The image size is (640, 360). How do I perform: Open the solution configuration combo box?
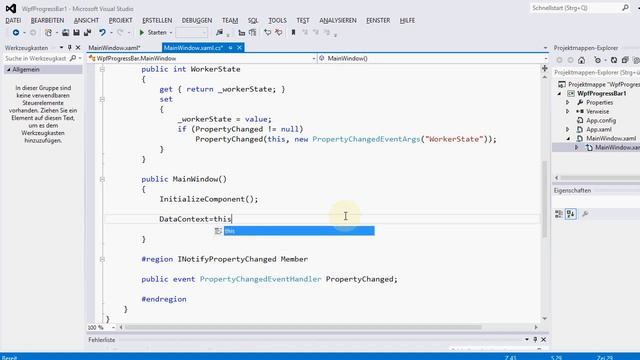tap(191, 32)
